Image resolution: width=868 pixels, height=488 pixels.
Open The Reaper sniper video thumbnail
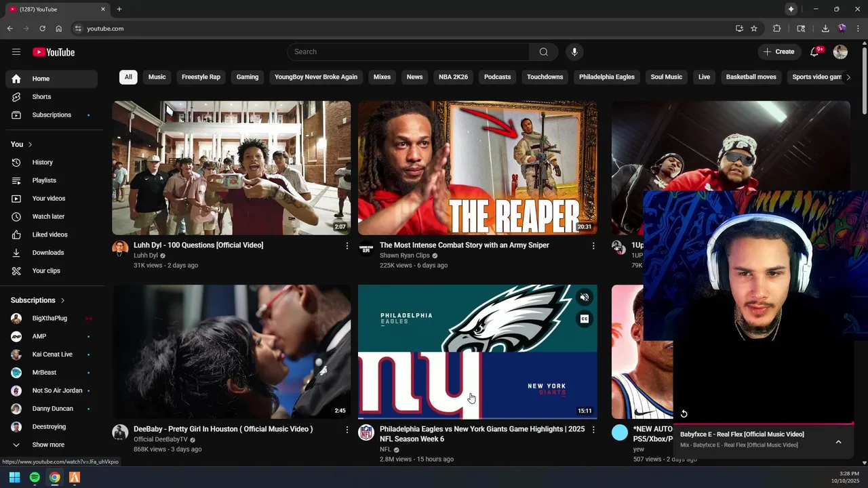point(477,168)
